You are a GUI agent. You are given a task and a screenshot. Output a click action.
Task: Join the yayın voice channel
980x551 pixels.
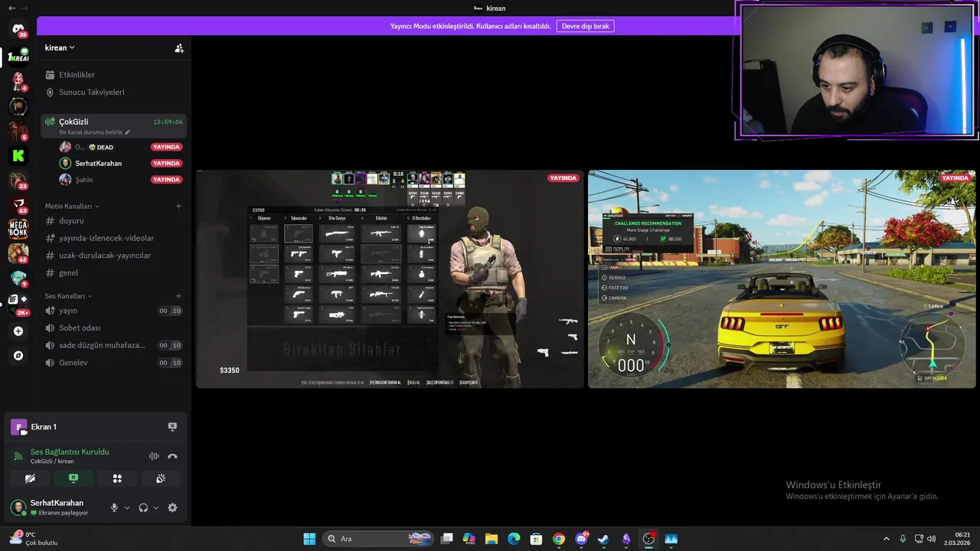pos(113,311)
